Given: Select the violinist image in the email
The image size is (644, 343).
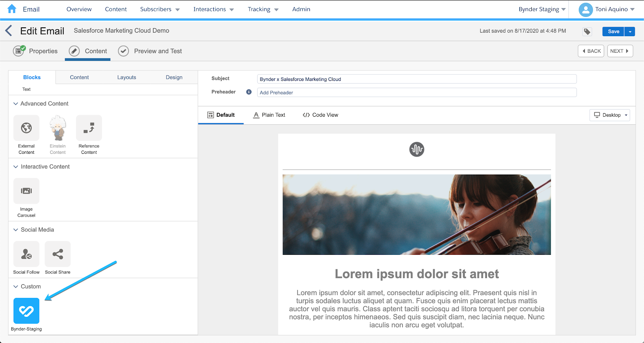Looking at the screenshot, I should (x=417, y=215).
